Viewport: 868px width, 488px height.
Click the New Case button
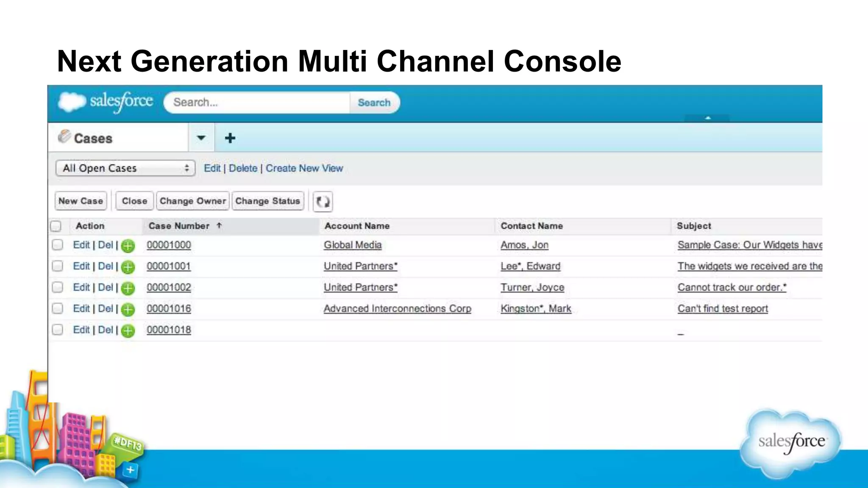[x=81, y=201]
